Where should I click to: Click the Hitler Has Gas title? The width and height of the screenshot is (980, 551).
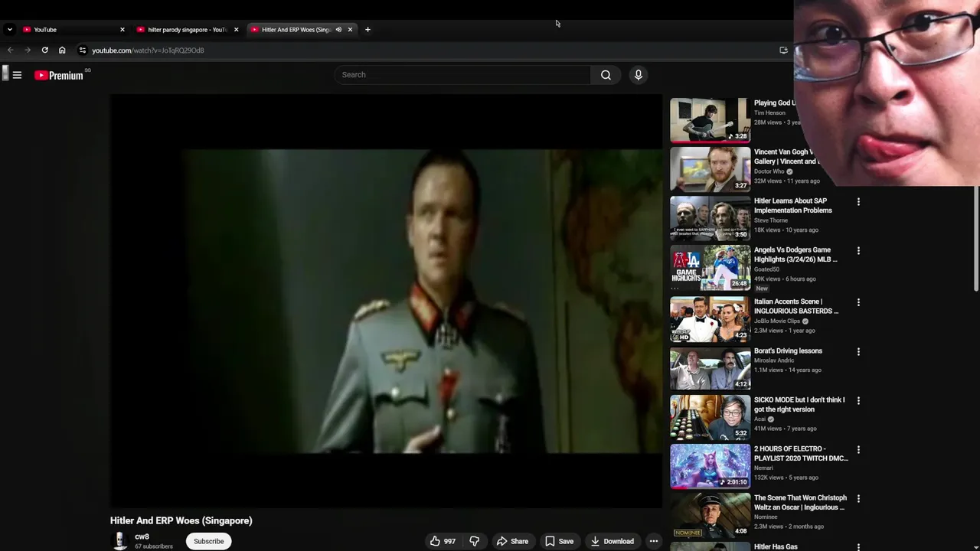776,546
